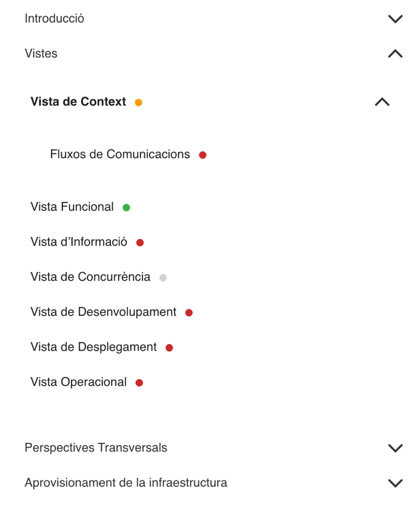The height and width of the screenshot is (512, 420).
Task: Collapse the Vistes section
Action: pyautogui.click(x=395, y=54)
